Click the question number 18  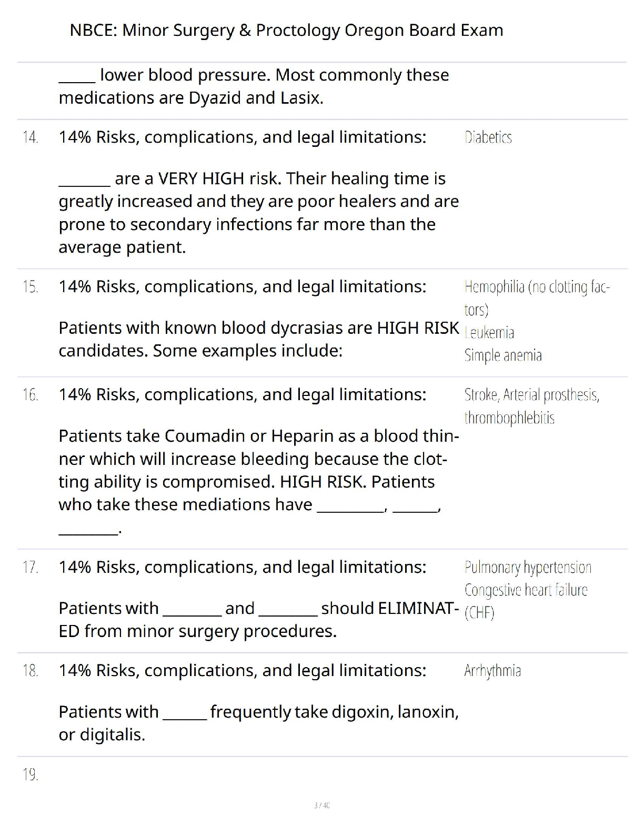(x=31, y=671)
